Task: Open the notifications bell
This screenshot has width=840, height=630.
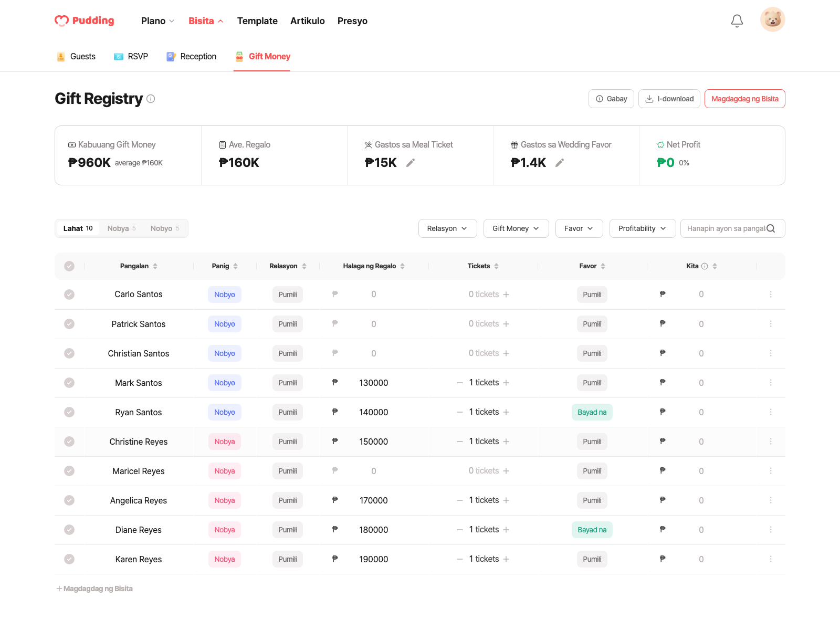Action: click(x=737, y=21)
